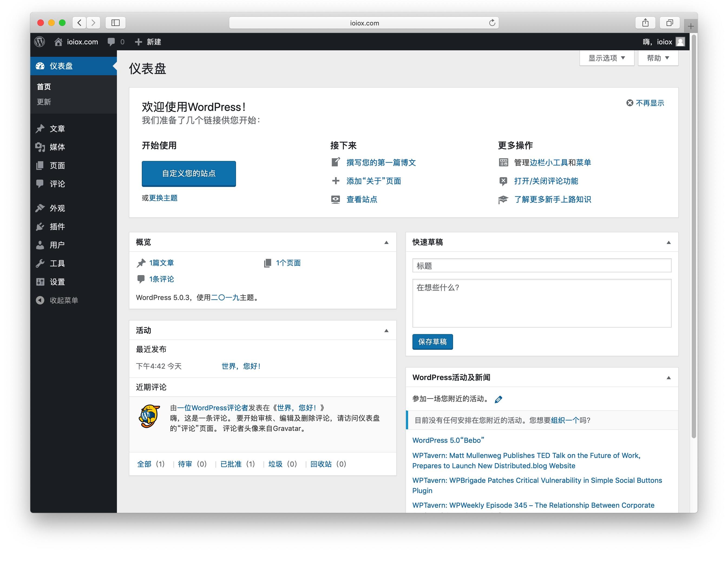Collapse the 概览 widget with its arrow
Image resolution: width=728 pixels, height=561 pixels.
386,243
